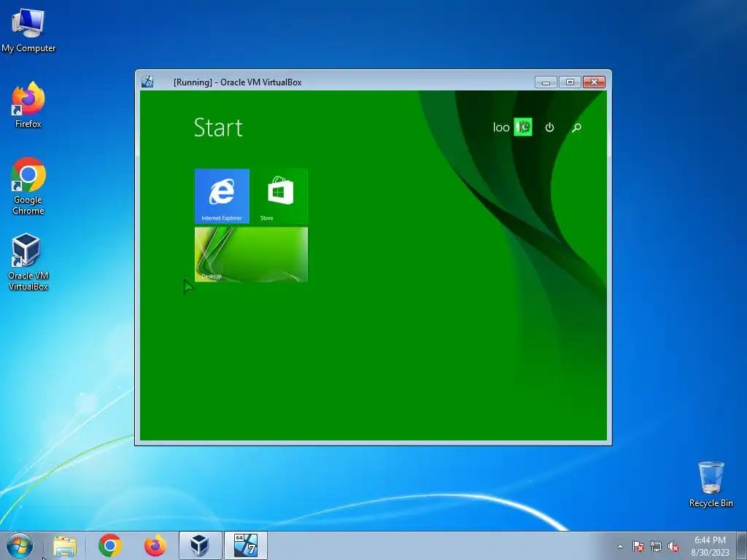747x560 pixels.
Task: Switch to VirtualBox Manager taskbar button
Action: [200, 545]
